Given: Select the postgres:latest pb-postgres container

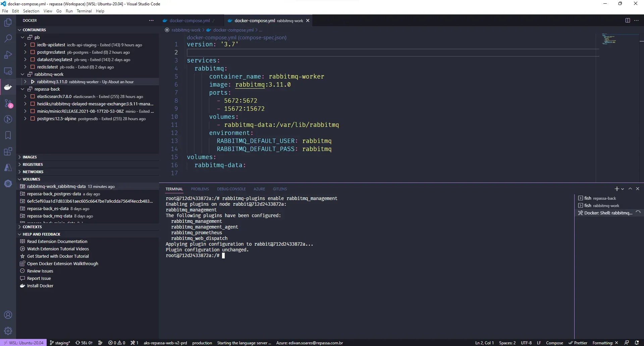Looking at the screenshot, I should tap(88, 52).
